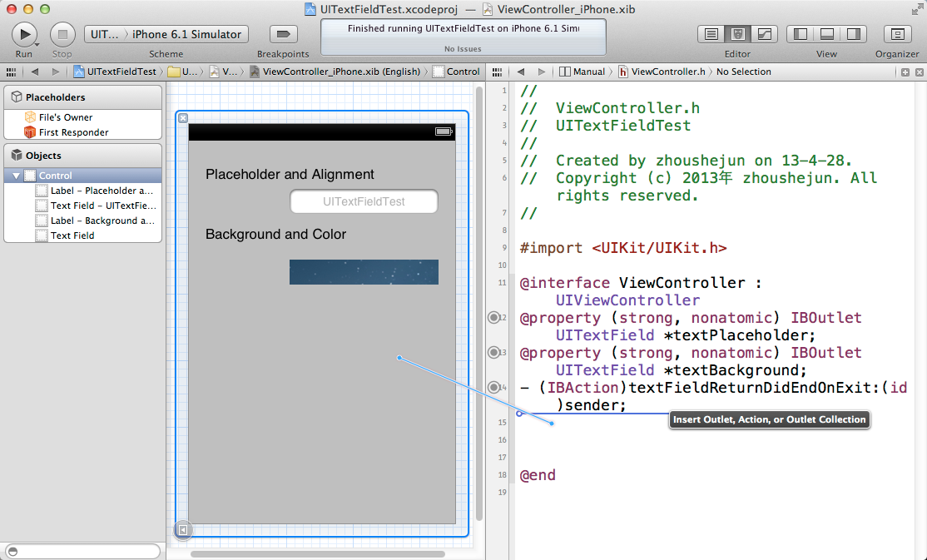The image size is (927, 560).
Task: Toggle full screen mode for window
Action: 917,9
